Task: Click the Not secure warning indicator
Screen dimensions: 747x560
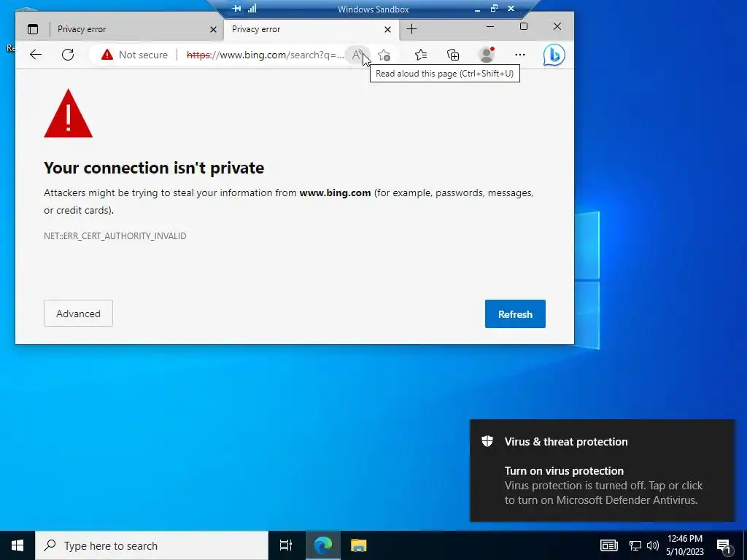Action: click(134, 55)
